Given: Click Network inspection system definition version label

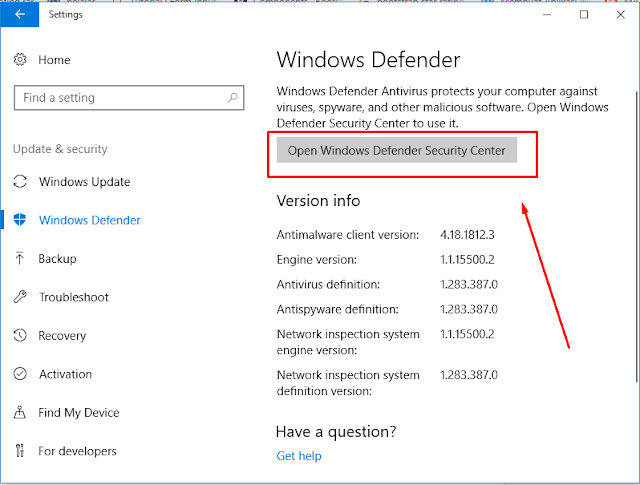Looking at the screenshot, I should 348,383.
